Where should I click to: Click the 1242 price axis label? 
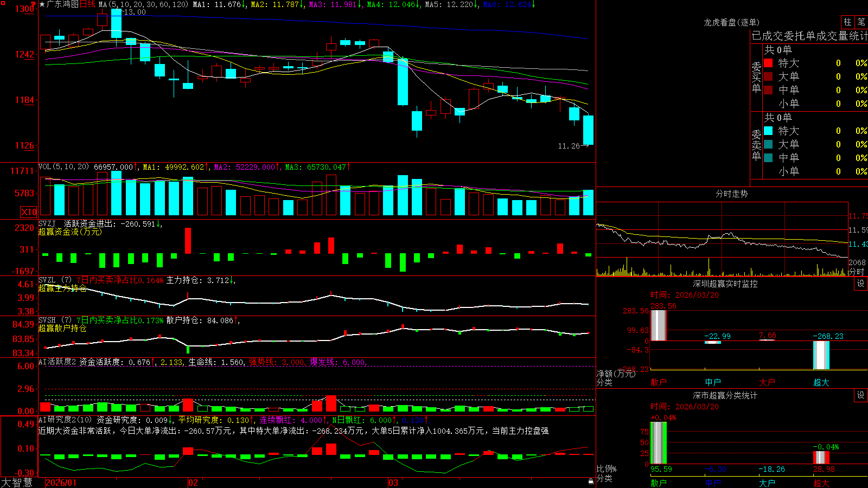click(24, 54)
